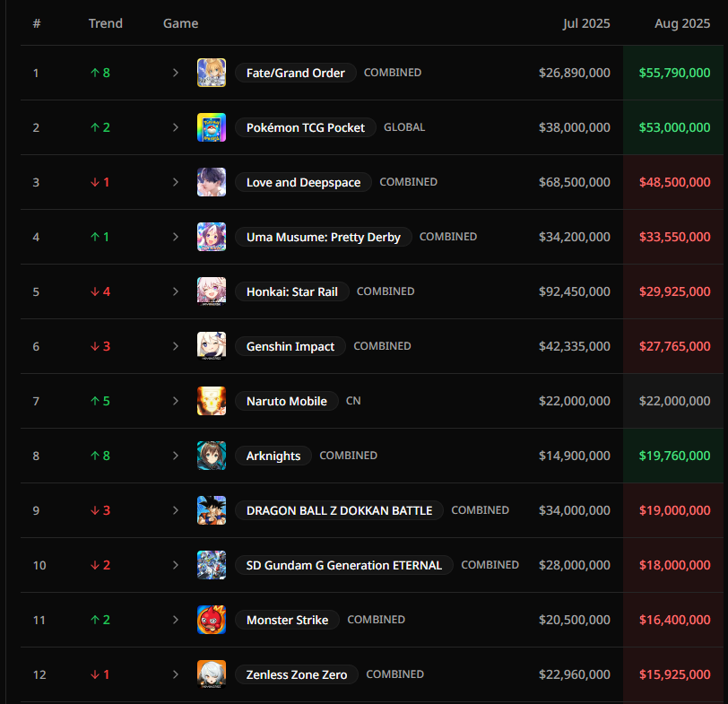Click the down 4 trend for Honkai: Star Rail
728x704 pixels.
click(100, 291)
